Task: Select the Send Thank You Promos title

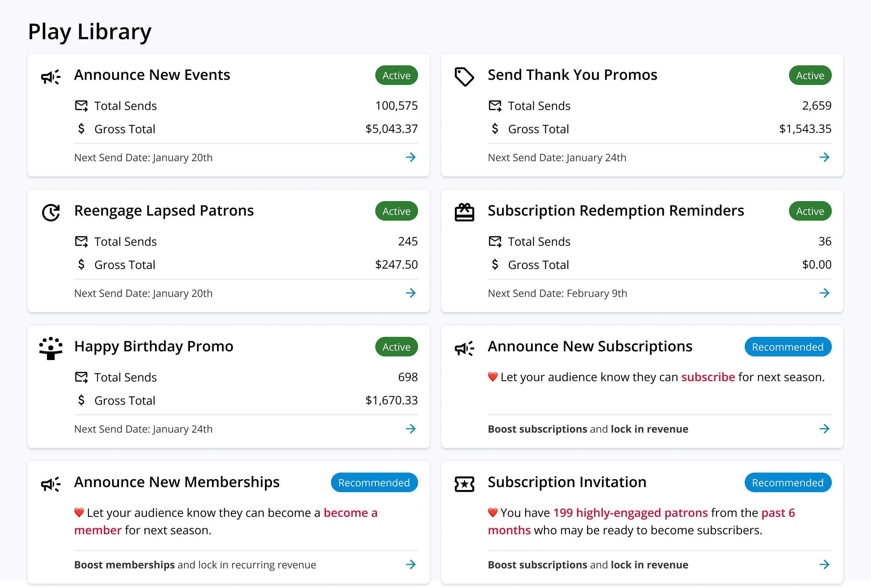Action: click(572, 75)
